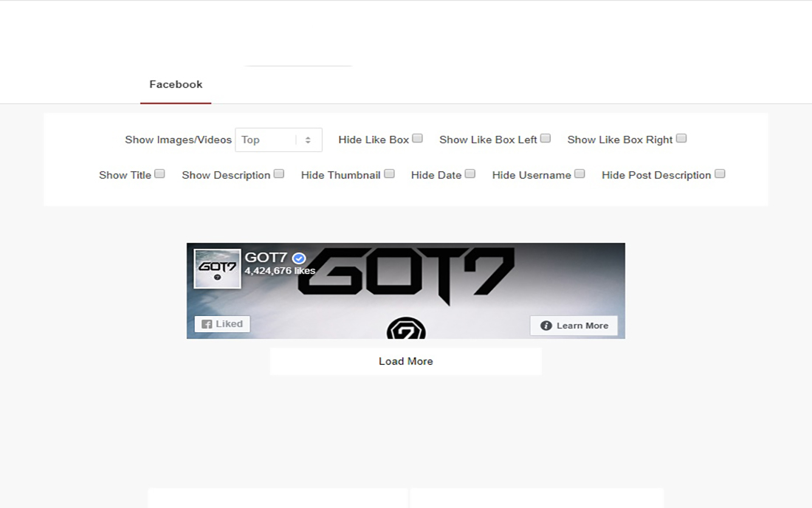
Task: Open the Show Images/Videos dropdown
Action: (x=278, y=140)
